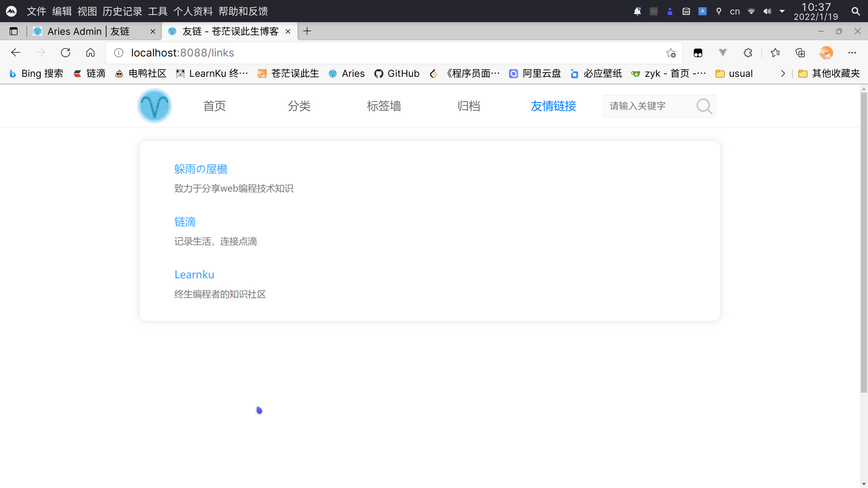Open the 标签墙 navigation item
868x488 pixels.
pos(384,106)
